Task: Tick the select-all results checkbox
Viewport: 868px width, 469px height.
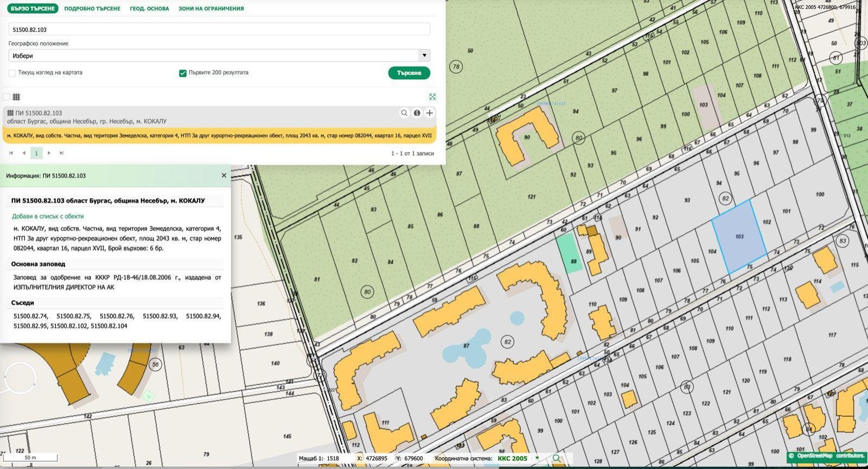Action: (7, 97)
